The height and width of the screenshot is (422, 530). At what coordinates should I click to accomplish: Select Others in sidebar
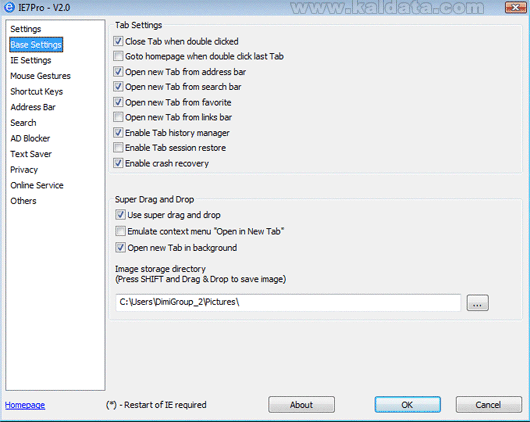click(x=23, y=201)
